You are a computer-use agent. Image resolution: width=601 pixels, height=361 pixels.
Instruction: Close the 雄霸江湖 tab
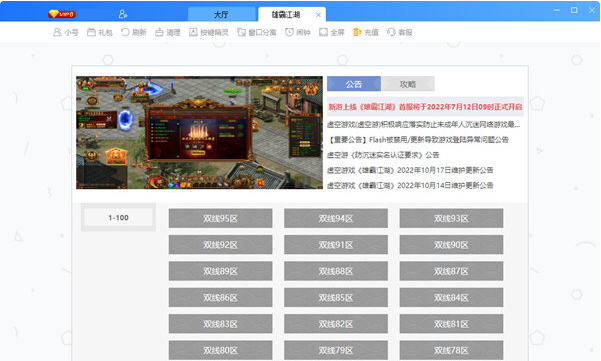click(318, 15)
